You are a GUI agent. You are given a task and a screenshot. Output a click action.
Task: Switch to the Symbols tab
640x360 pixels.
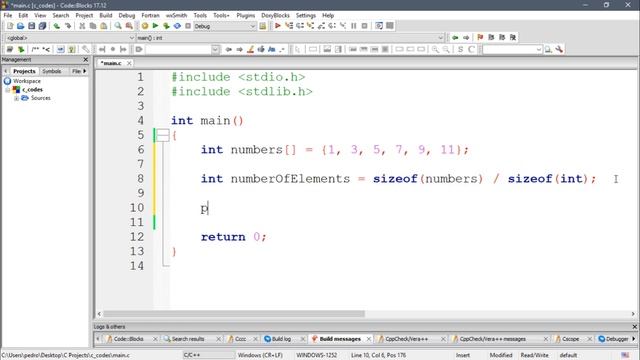[52, 71]
